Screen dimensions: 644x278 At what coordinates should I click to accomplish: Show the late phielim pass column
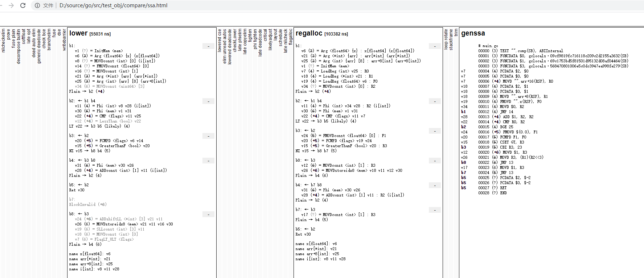click(240, 40)
